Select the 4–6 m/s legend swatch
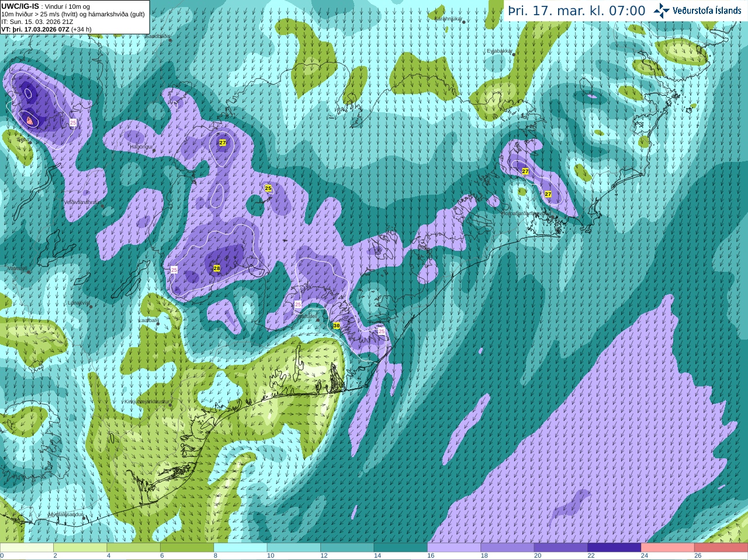Screen dimensions: 748x560 [134, 548]
